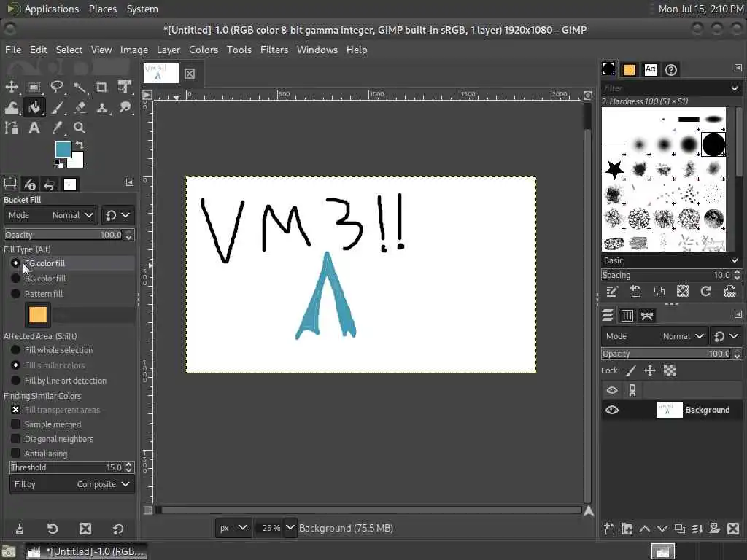The width and height of the screenshot is (747, 560).
Task: Create a new layer
Action: point(609,529)
